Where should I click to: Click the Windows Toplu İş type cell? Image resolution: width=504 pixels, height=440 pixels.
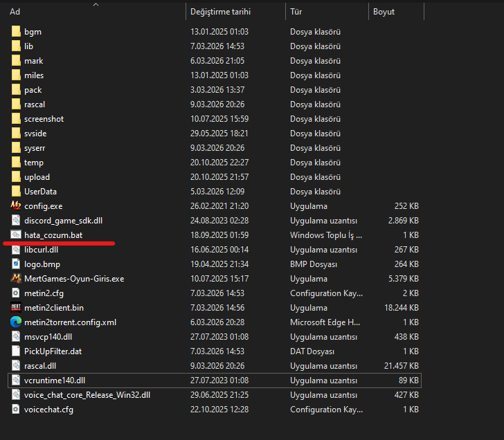click(326, 235)
